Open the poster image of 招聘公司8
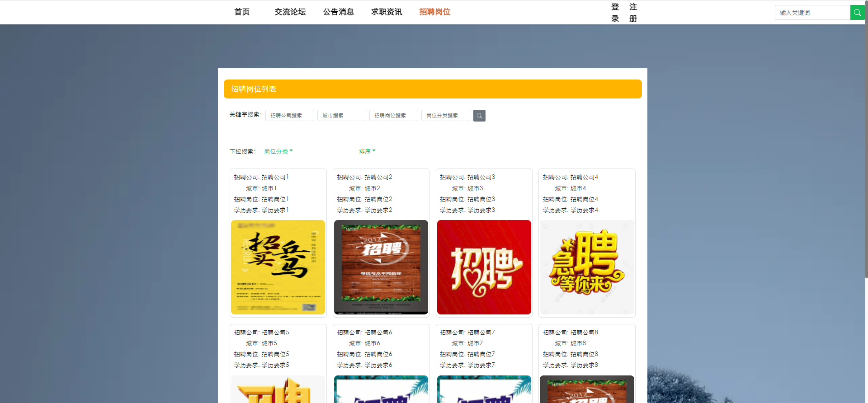 point(587,389)
